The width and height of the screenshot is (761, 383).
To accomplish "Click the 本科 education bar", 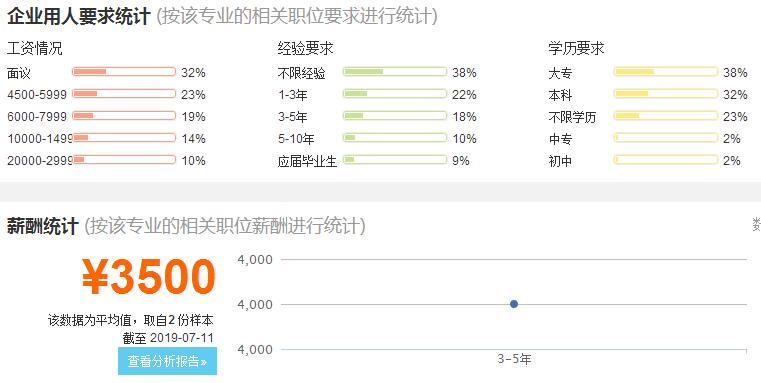I will point(665,94).
